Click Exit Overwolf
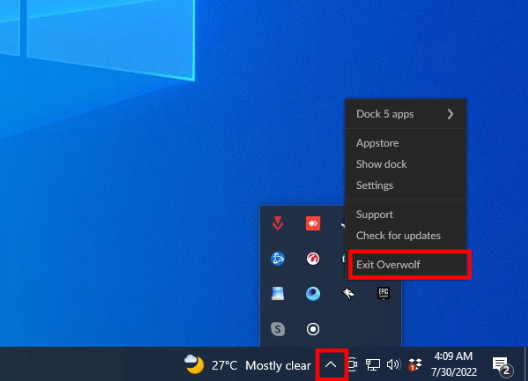The height and width of the screenshot is (381, 528). pyautogui.click(x=388, y=264)
